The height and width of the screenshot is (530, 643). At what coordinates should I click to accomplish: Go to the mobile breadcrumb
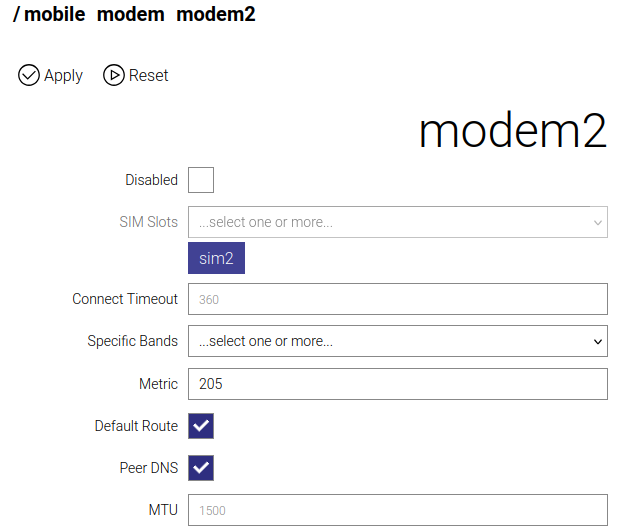(x=57, y=16)
